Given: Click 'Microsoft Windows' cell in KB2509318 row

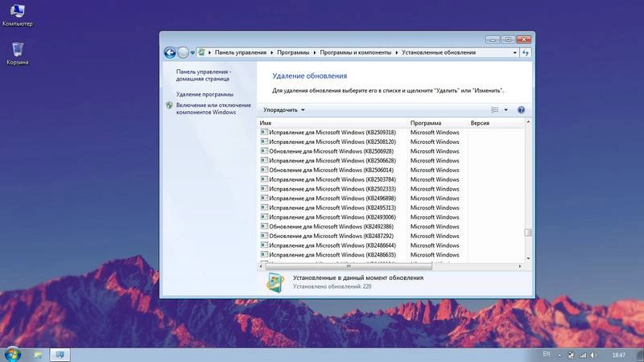Looking at the screenshot, I should [x=435, y=133].
